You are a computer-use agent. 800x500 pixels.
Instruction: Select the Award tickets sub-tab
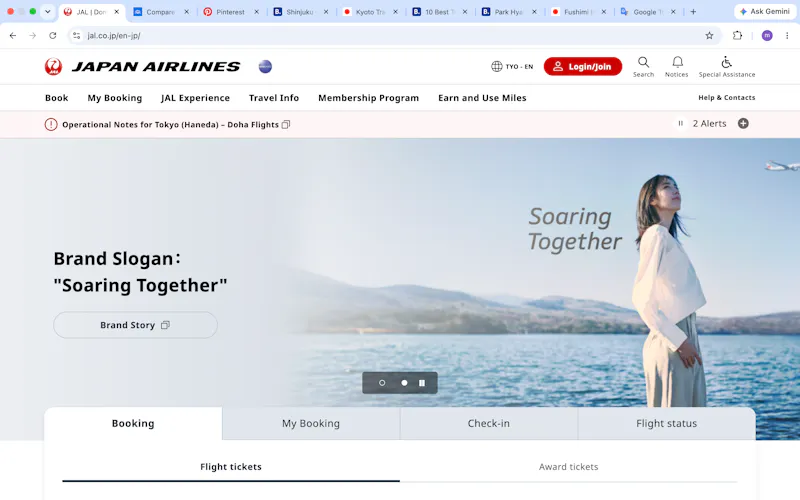pos(568,467)
